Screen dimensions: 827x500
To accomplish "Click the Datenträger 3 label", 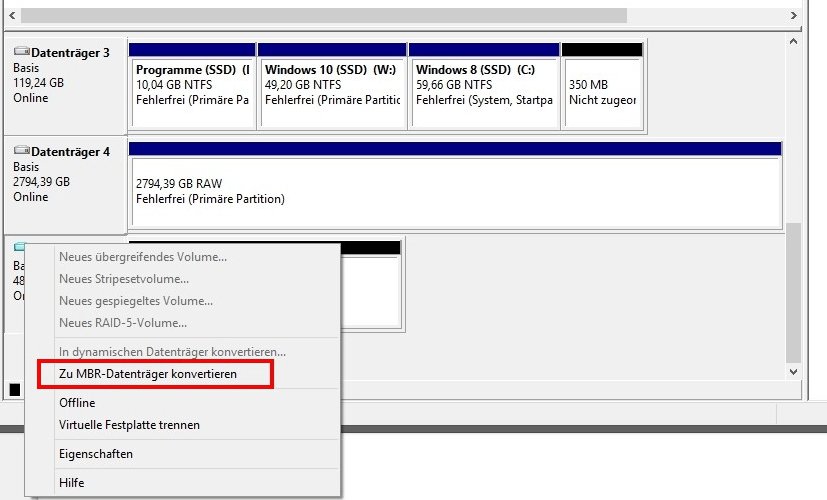I will click(70, 53).
